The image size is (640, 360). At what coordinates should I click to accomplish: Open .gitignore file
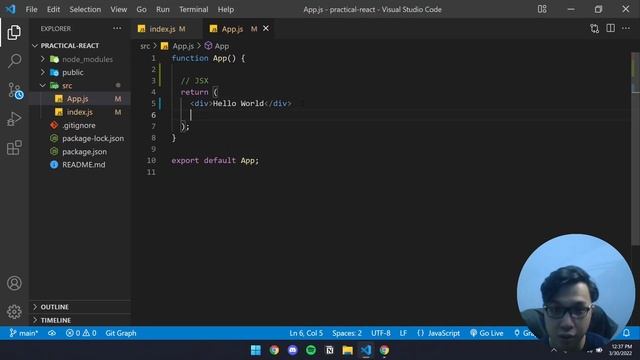[x=80, y=125]
